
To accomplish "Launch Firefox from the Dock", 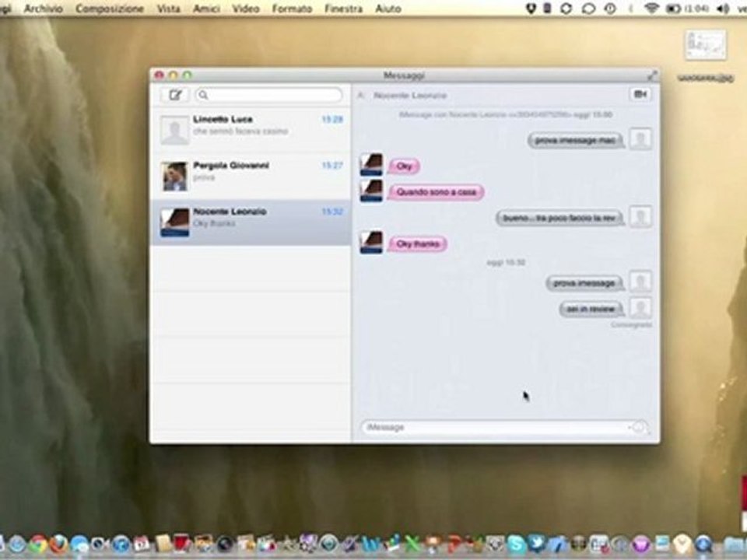I will 58,544.
